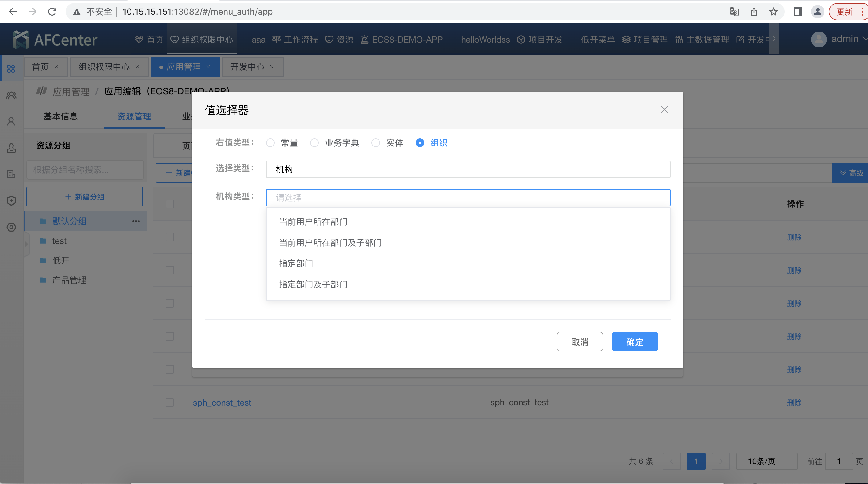The width and height of the screenshot is (868, 484).
Task: Select the 常量 radio button
Action: pyautogui.click(x=270, y=143)
